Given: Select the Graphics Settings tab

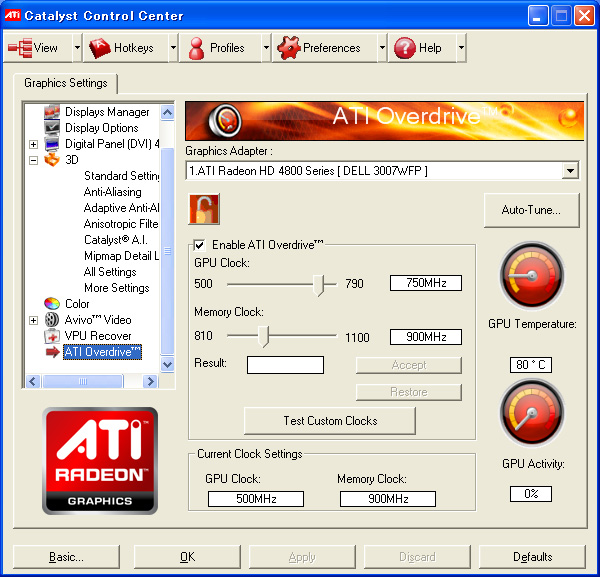Looking at the screenshot, I should click(66, 83).
